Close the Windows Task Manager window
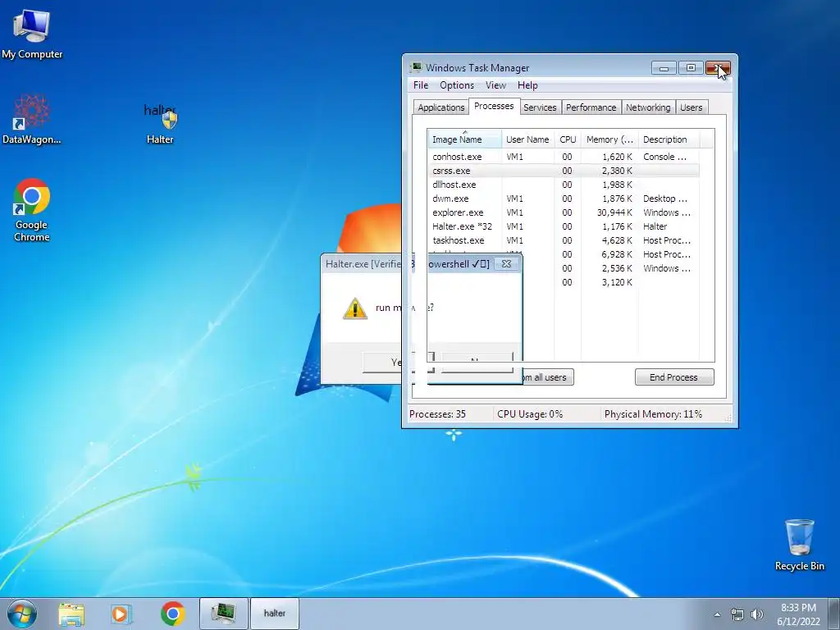Screen dimensions: 840x630 click(x=718, y=68)
